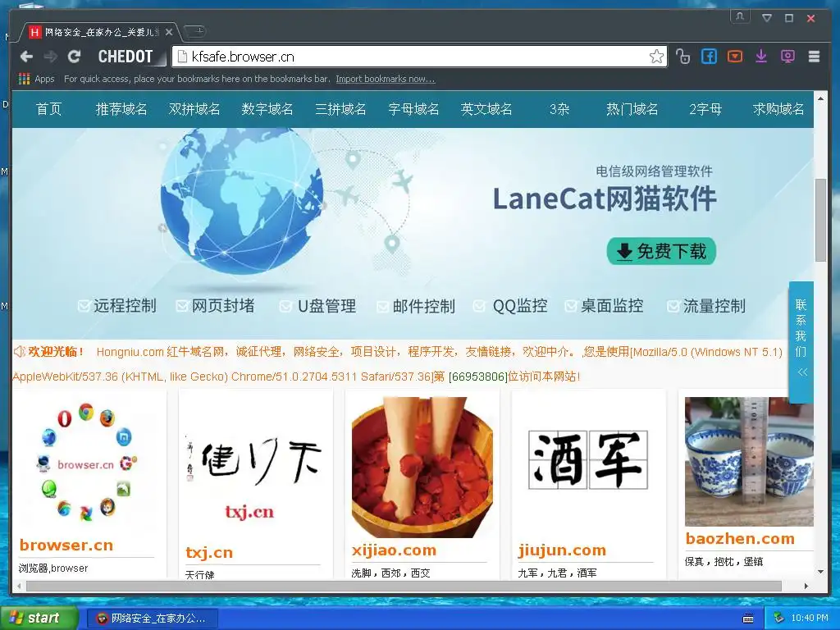The width and height of the screenshot is (840, 630).
Task: Collapse contact panel with double-chevron arrow
Action: click(802, 372)
